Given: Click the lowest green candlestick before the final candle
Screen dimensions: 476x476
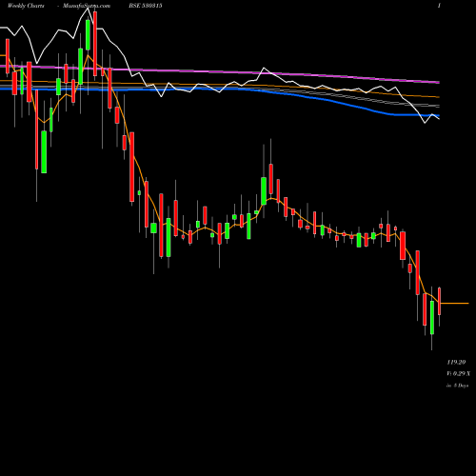Looking at the screenshot, I should click(432, 317).
